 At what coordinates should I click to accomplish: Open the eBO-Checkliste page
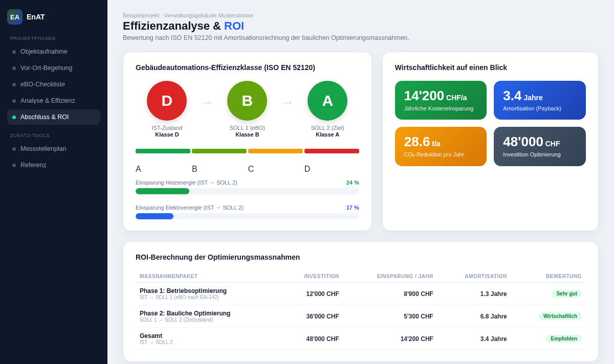click(x=54, y=84)
